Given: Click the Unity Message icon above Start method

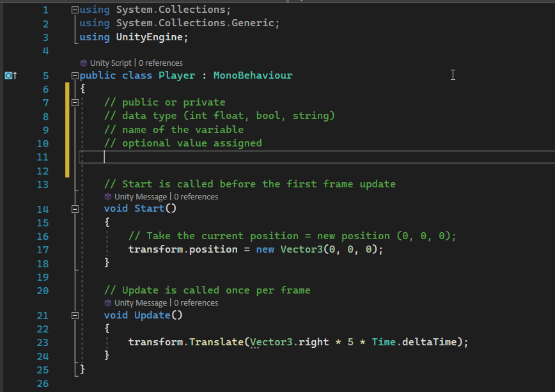Looking at the screenshot, I should pyautogui.click(x=107, y=196).
